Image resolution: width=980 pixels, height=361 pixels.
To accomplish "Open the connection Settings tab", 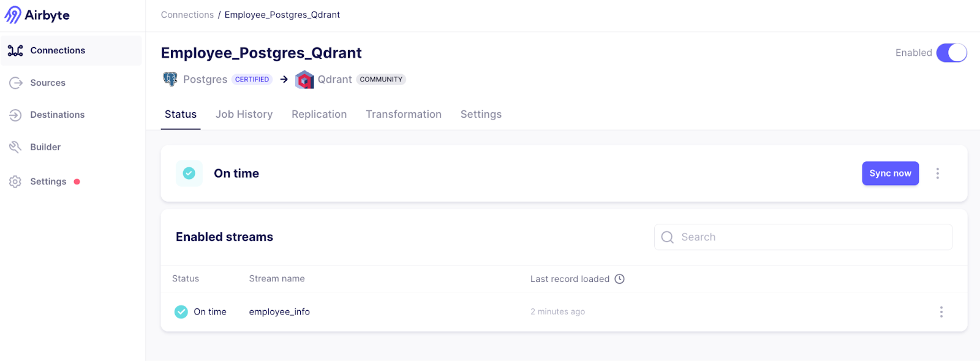I will coord(481,114).
